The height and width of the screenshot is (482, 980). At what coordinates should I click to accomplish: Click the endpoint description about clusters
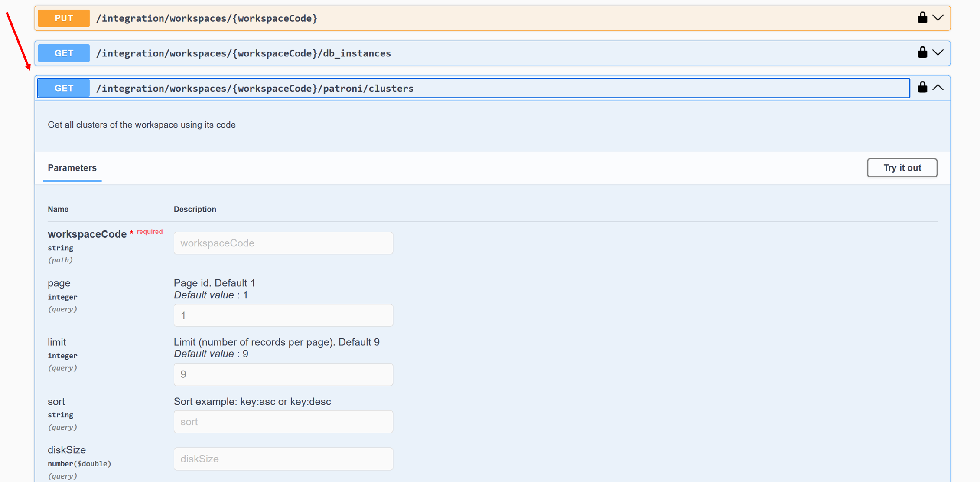141,125
